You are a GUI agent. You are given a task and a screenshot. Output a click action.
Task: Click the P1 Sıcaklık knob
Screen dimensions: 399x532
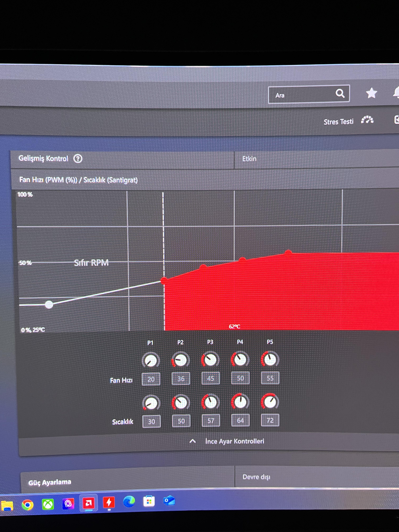point(151,403)
